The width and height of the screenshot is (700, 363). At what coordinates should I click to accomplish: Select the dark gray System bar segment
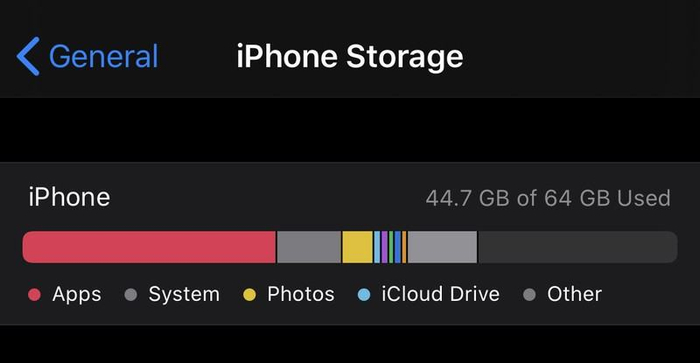tap(309, 247)
